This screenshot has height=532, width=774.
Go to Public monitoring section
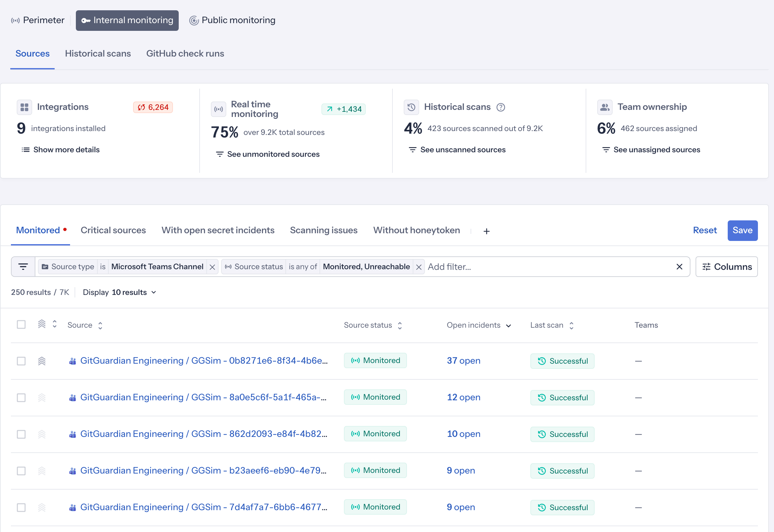coord(232,20)
